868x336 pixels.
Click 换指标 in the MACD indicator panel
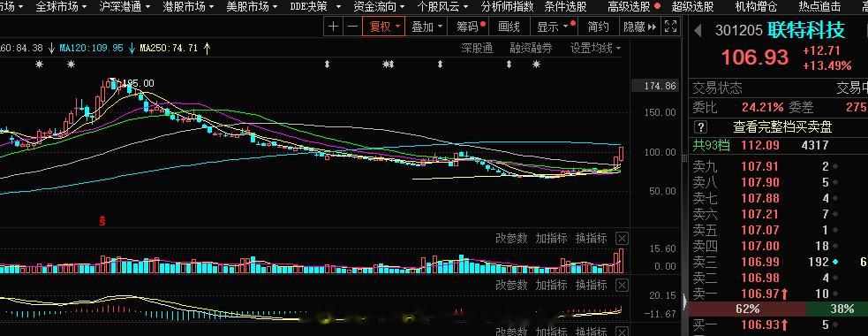click(x=592, y=286)
